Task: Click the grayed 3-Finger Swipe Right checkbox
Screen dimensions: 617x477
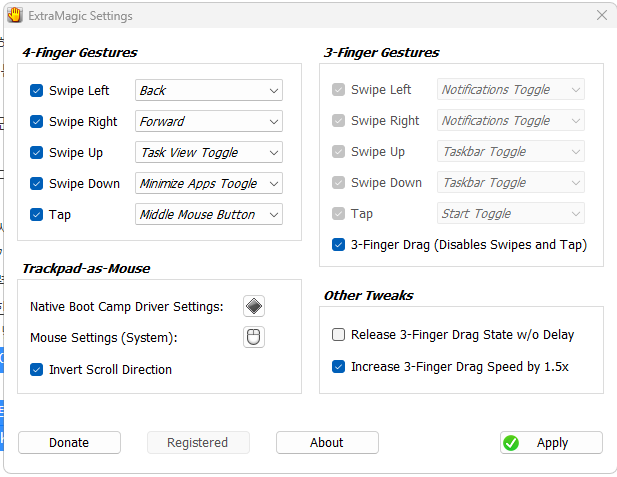Action: click(338, 120)
